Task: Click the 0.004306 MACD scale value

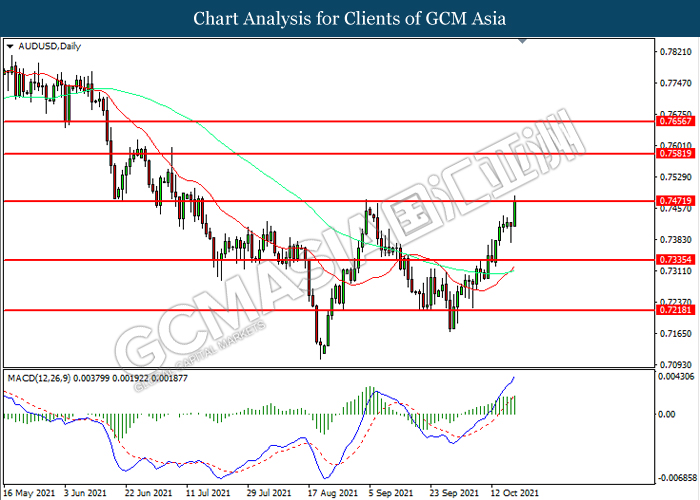Action: pos(676,377)
